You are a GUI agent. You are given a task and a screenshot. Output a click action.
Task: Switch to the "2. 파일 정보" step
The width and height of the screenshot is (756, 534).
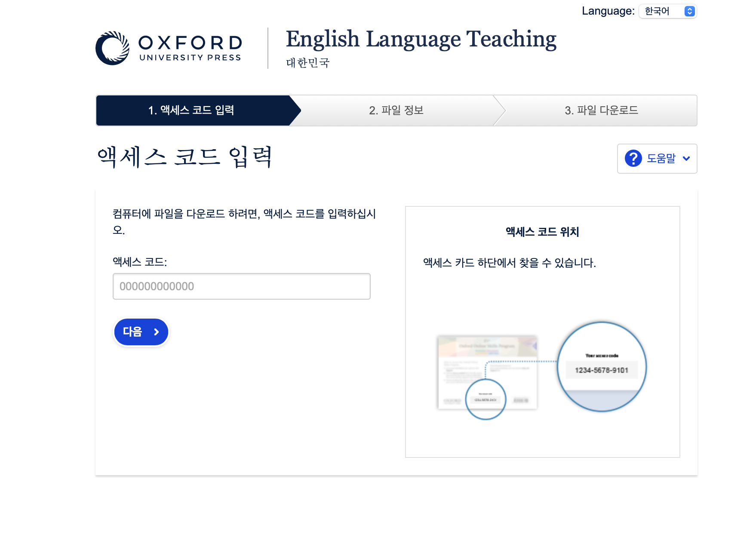[396, 110]
